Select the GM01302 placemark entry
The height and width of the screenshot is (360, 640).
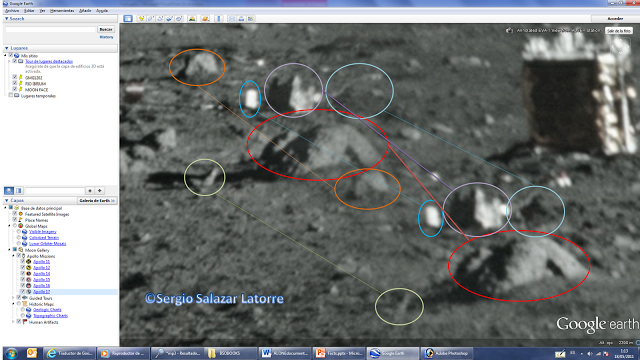pos(33,78)
